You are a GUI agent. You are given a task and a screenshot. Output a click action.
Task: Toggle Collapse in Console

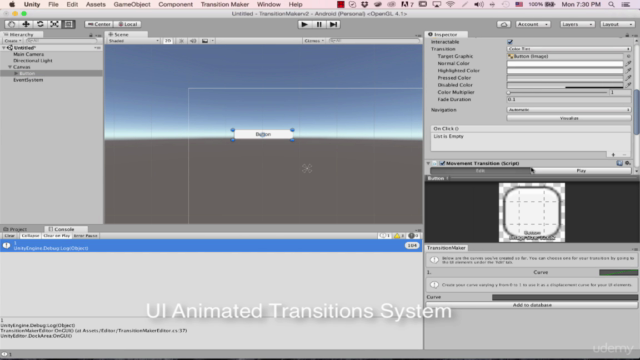pyautogui.click(x=30, y=236)
